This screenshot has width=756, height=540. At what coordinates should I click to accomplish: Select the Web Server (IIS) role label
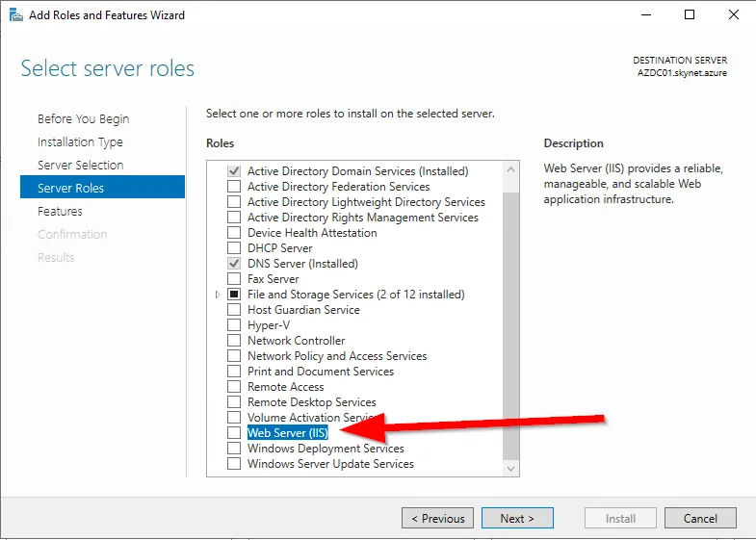[288, 433]
